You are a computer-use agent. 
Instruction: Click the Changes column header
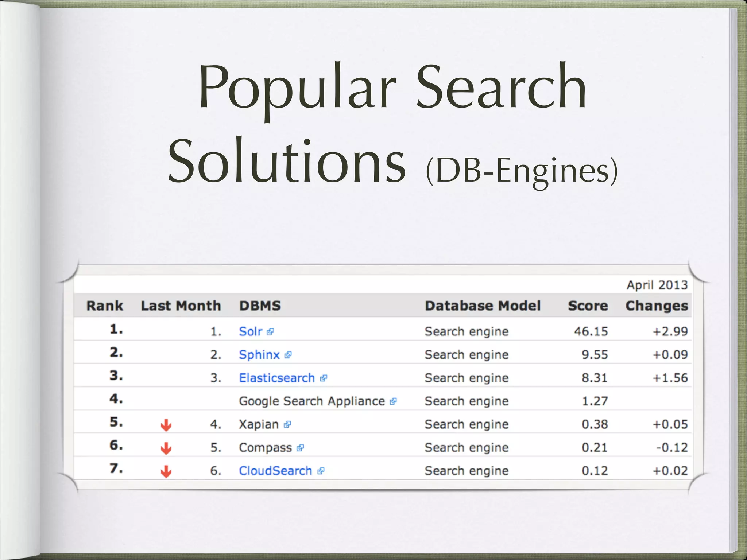click(657, 306)
